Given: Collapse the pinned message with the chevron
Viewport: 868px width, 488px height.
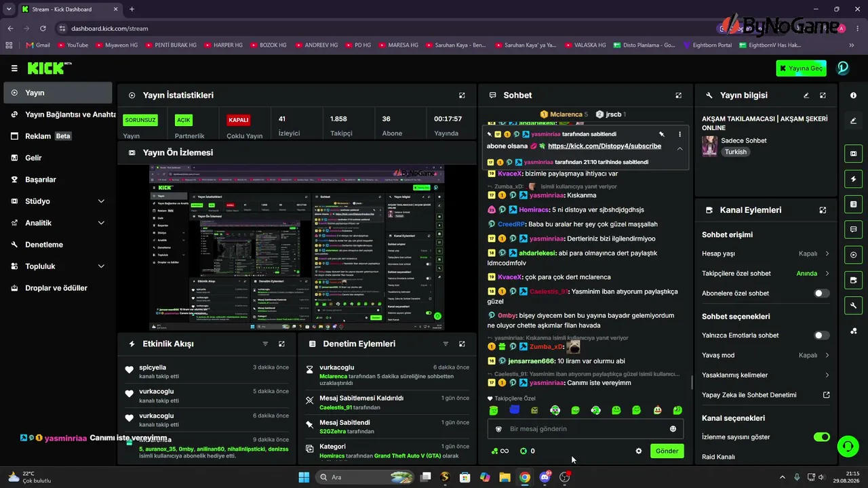Looking at the screenshot, I should tap(679, 149).
